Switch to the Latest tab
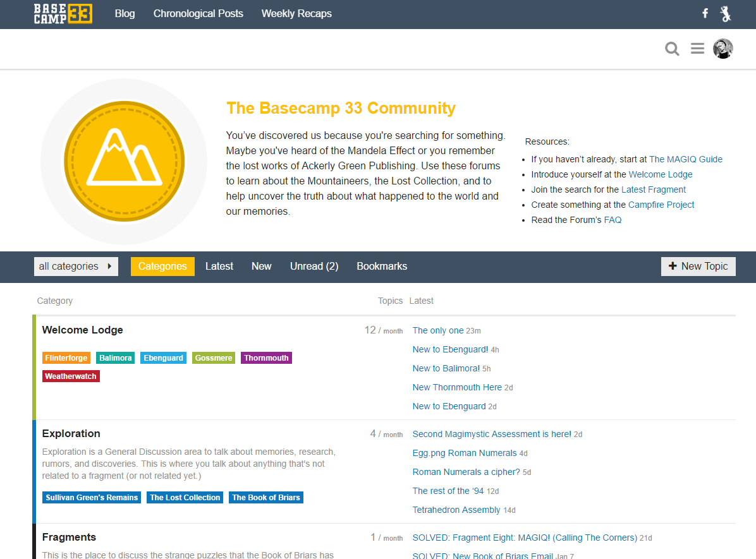Screen dimensions: 756x559 click(x=219, y=267)
